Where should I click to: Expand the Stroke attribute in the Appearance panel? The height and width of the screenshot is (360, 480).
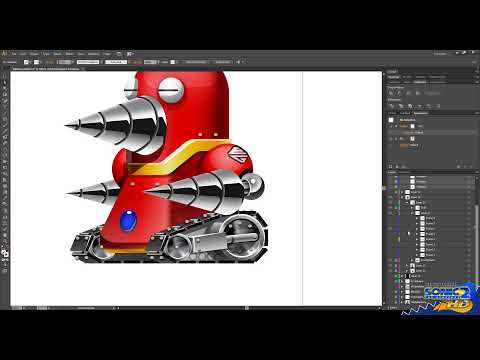[396, 126]
